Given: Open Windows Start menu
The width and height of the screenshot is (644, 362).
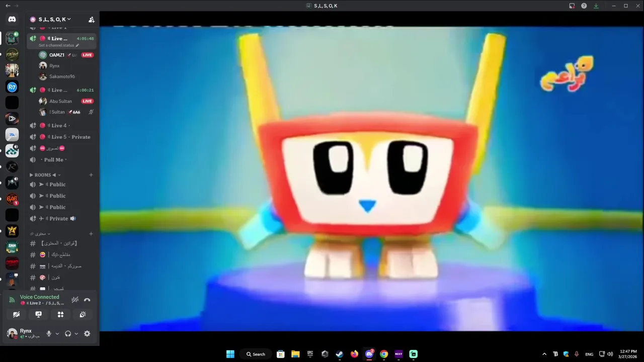Looking at the screenshot, I should [x=230, y=354].
